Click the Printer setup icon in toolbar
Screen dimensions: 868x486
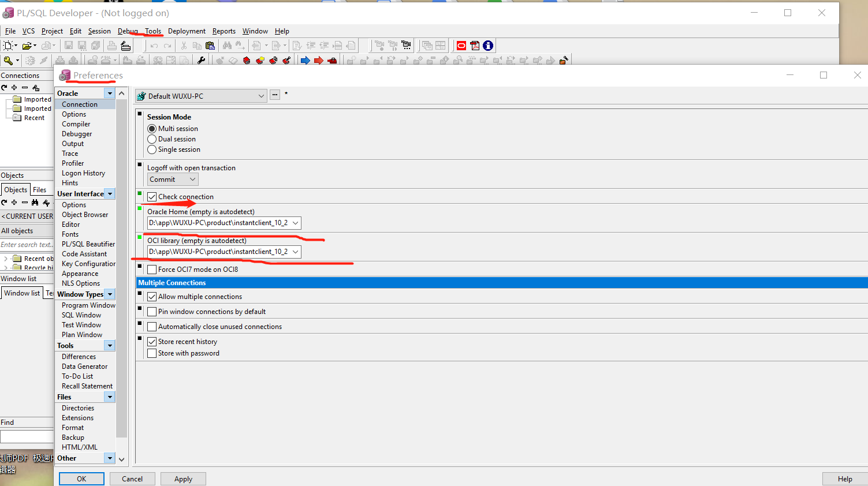pos(126,46)
